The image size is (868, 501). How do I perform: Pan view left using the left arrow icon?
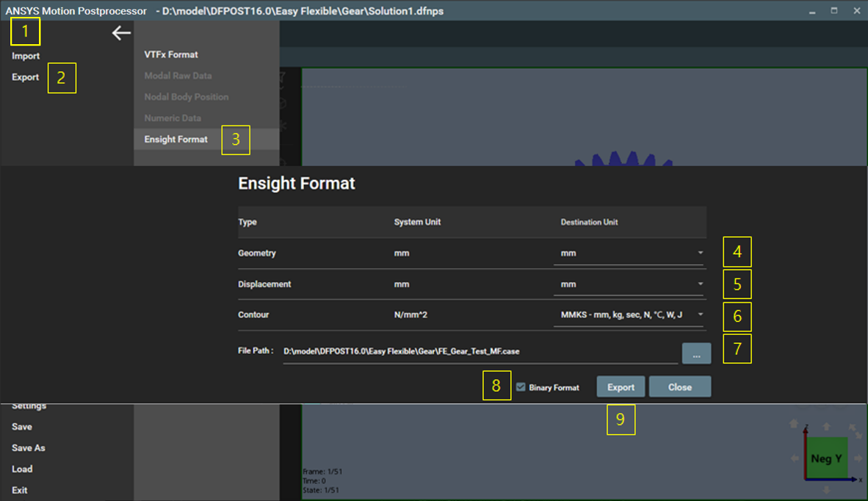click(794, 458)
